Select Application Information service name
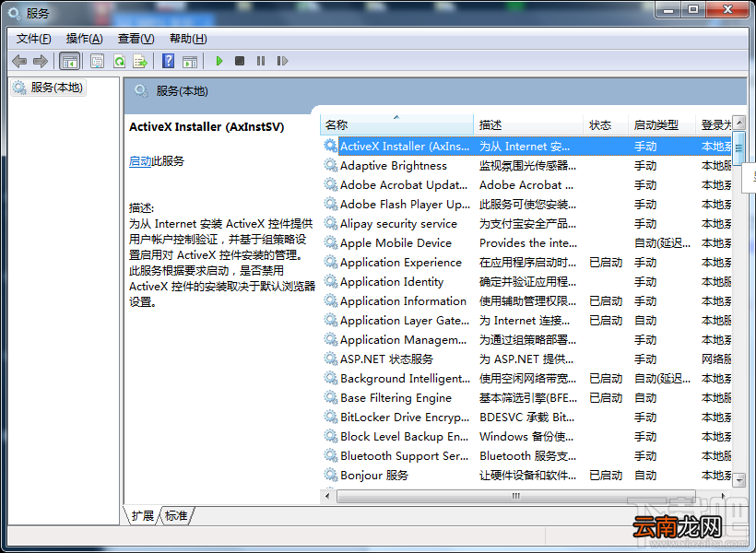756x553 pixels. (x=403, y=300)
